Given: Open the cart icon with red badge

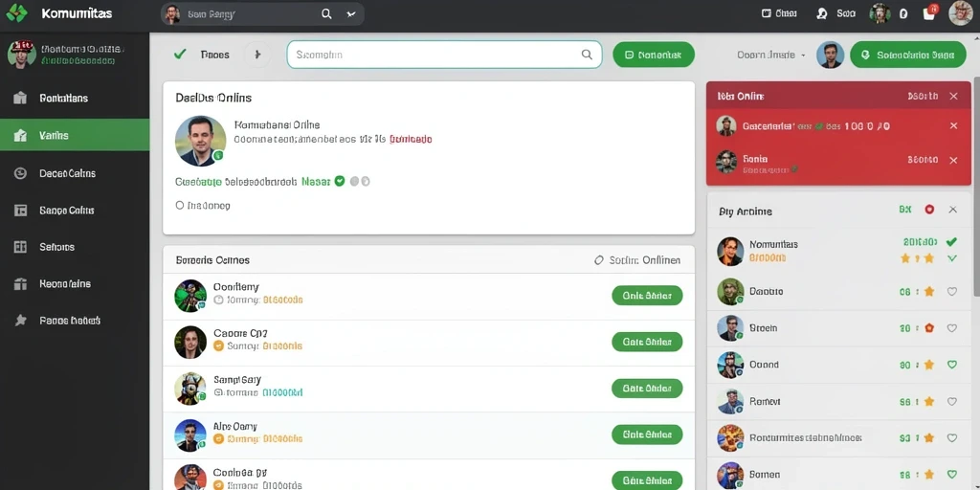Looking at the screenshot, I should point(929,12).
